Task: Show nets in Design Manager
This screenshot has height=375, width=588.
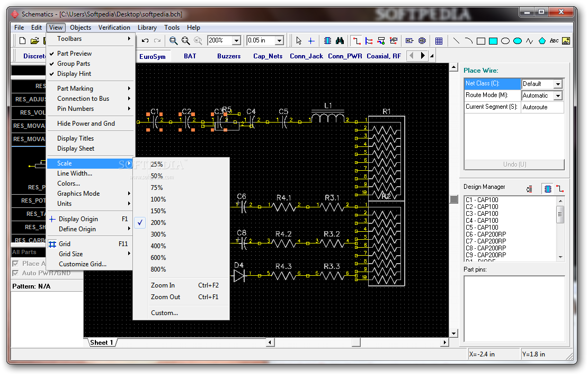Action: click(560, 189)
